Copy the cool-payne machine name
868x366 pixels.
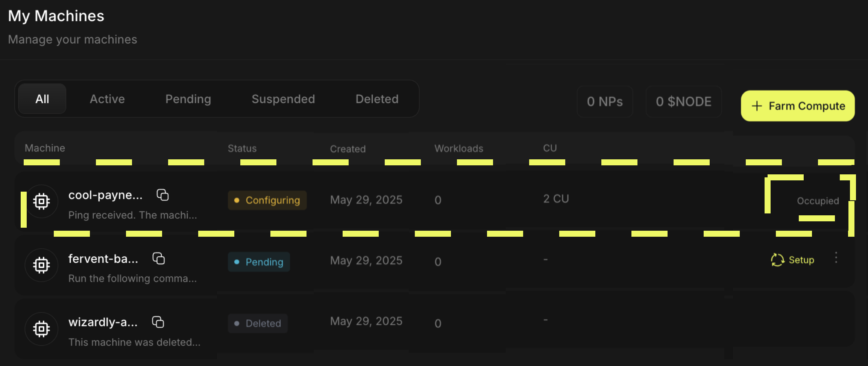pyautogui.click(x=162, y=195)
